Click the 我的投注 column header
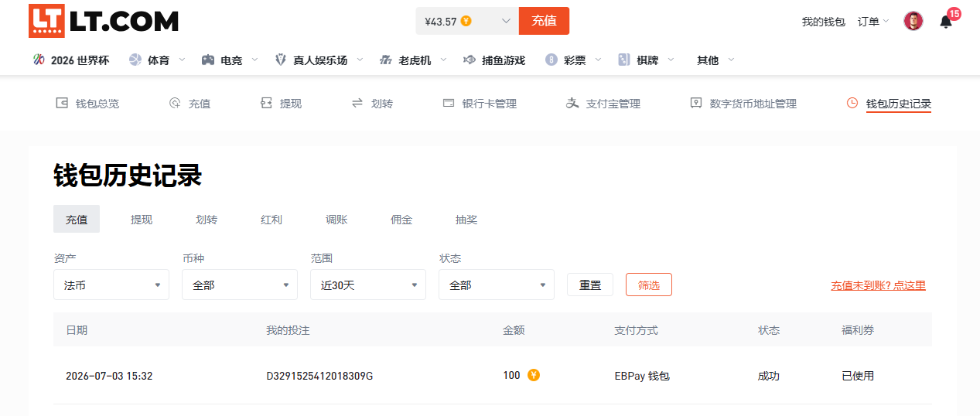Viewport: 980px width, 416px height. (x=288, y=330)
